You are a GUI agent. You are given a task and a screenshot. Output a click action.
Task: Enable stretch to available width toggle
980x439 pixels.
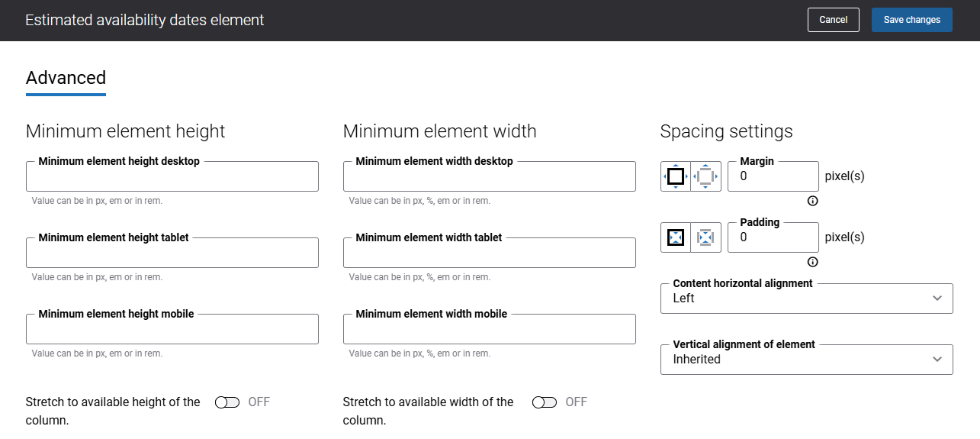(x=545, y=402)
